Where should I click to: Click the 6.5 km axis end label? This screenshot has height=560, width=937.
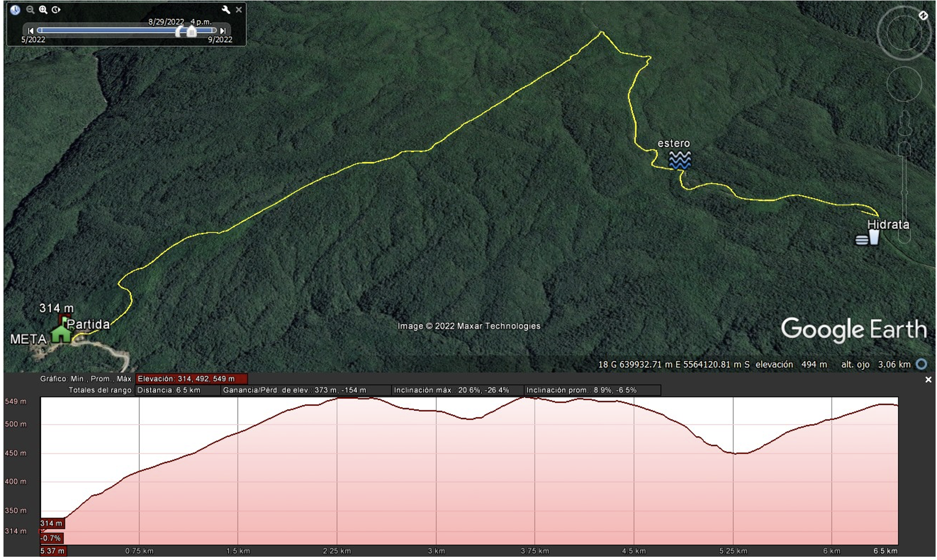885,552
